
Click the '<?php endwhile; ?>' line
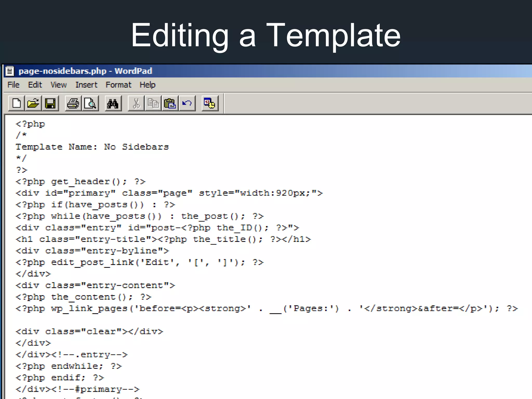coord(69,366)
